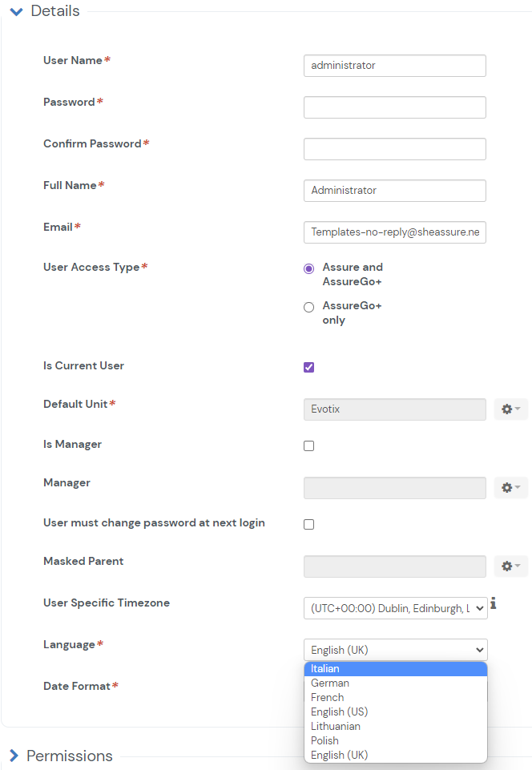The height and width of the screenshot is (770, 532).
Task: Click the gear icon beside Default Unit
Action: [510, 409]
